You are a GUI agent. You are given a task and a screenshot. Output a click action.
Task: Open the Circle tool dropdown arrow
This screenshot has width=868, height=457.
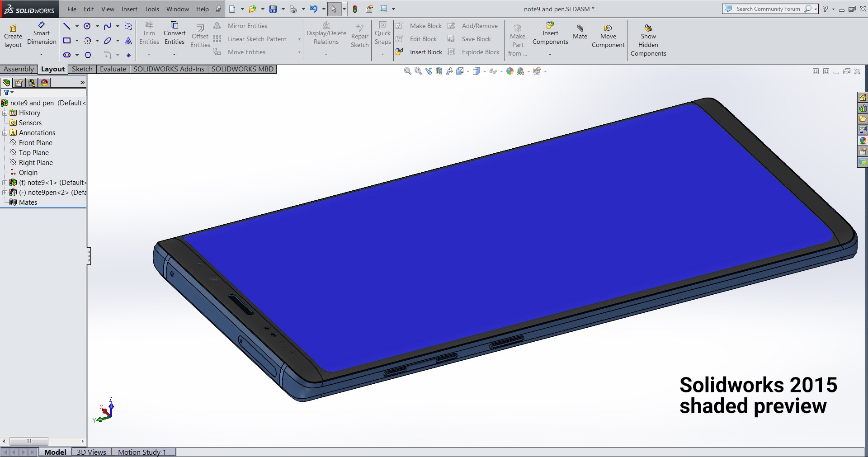[97, 26]
